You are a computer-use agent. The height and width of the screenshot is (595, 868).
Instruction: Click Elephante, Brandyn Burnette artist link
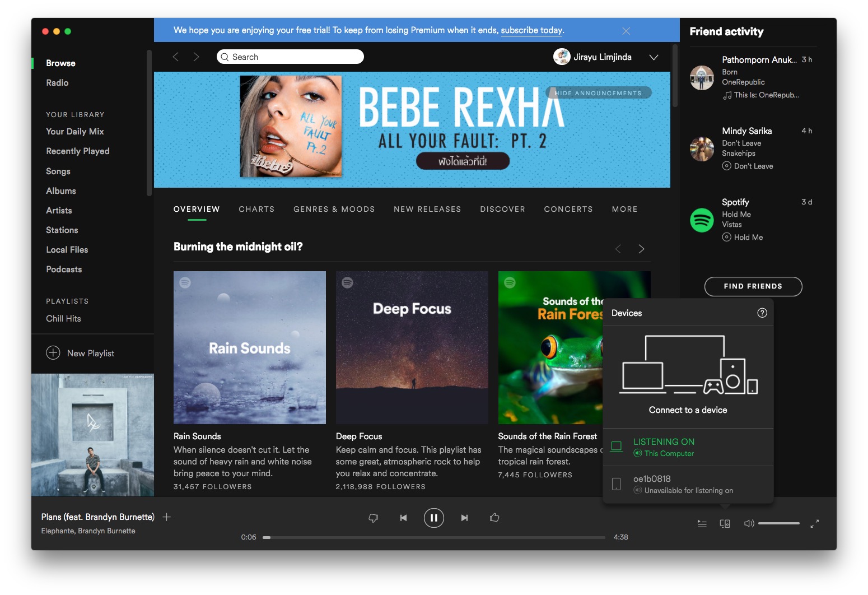[x=88, y=531]
